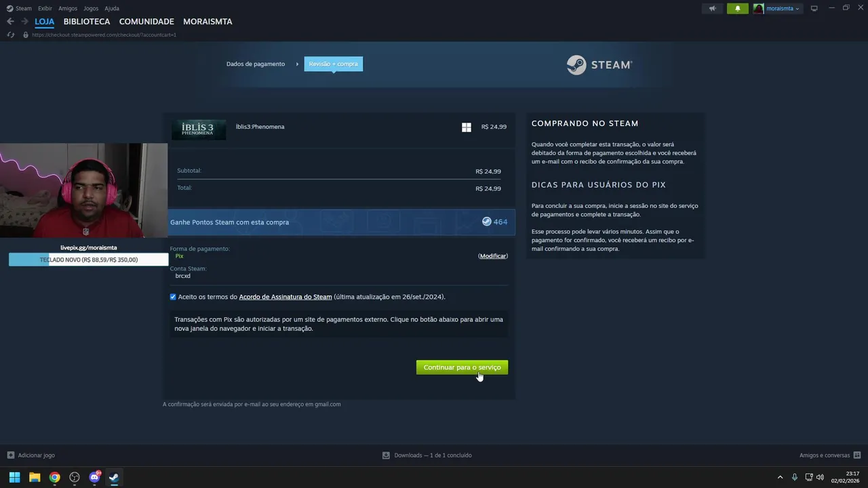Click the İblis3:Phenomena title text
This screenshot has height=488, width=868.
click(260, 127)
